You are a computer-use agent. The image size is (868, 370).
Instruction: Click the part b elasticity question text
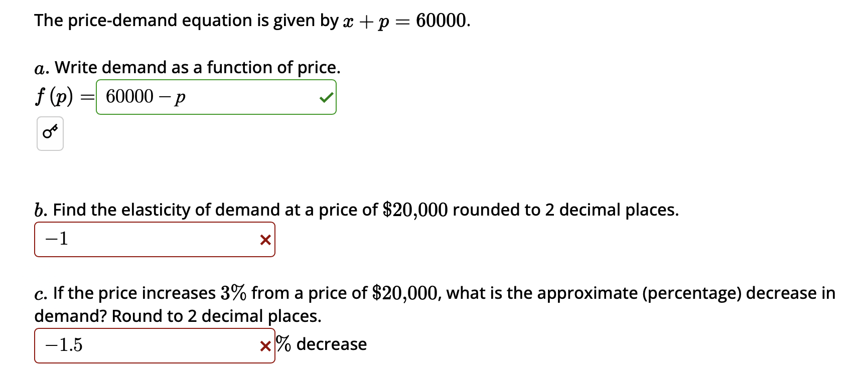(x=356, y=210)
